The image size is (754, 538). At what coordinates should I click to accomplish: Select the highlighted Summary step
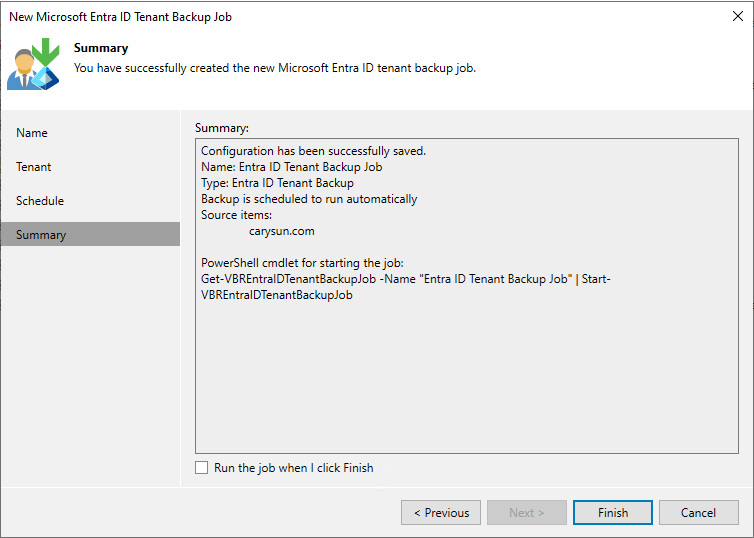90,234
